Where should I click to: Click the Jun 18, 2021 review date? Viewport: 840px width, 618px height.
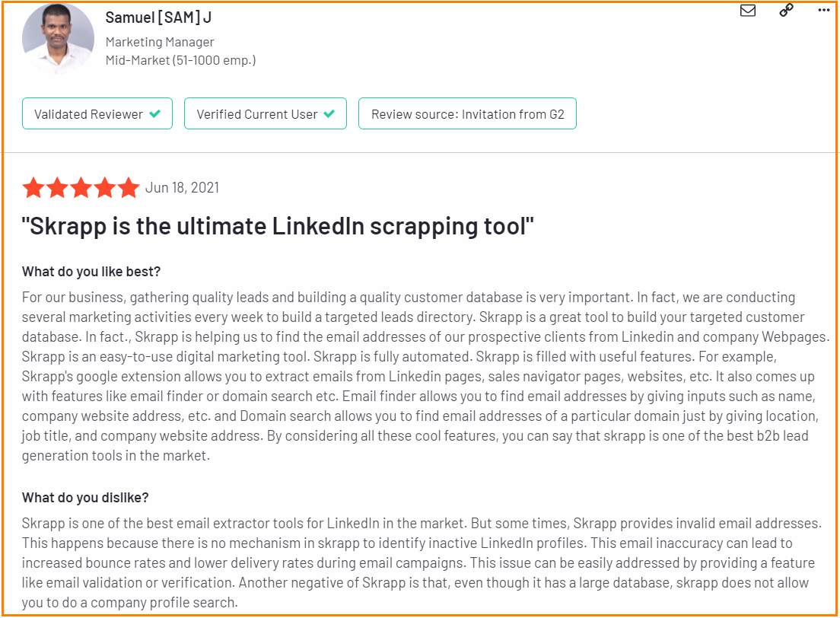[x=182, y=187]
